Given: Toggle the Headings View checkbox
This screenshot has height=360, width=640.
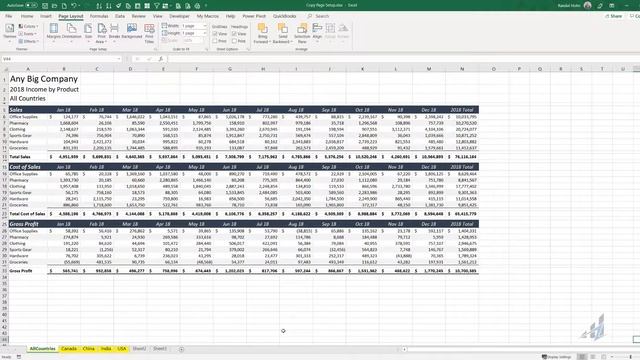Looking at the screenshot, I should (x=234, y=34).
